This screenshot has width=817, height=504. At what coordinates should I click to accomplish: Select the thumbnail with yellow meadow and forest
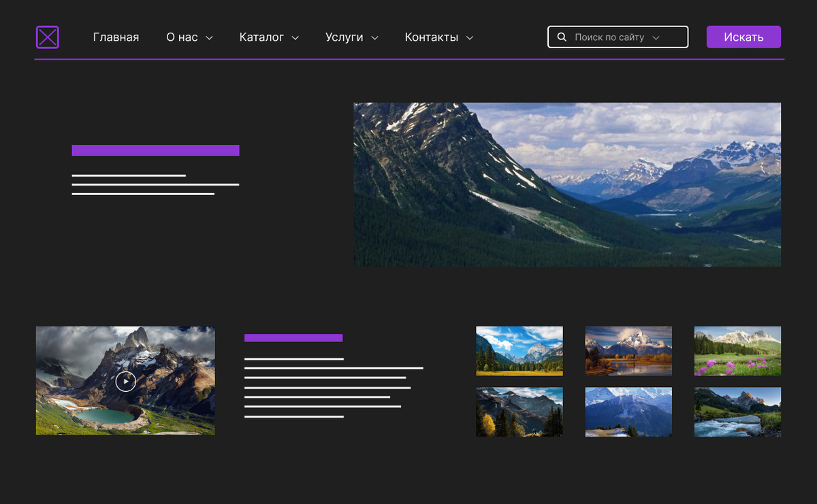coord(519,351)
